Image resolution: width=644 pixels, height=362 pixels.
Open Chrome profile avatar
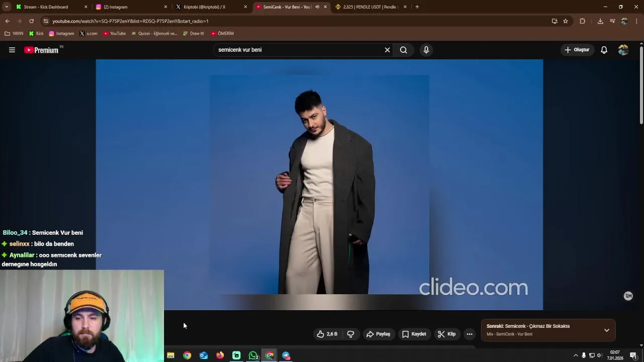(x=624, y=21)
